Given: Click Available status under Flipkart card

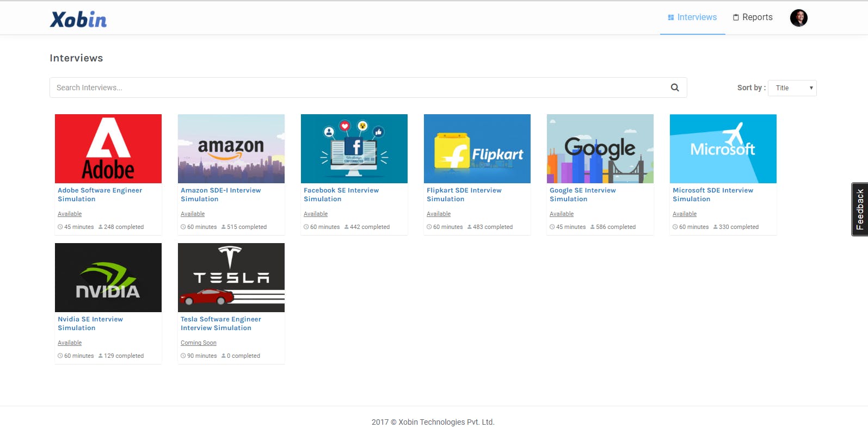Looking at the screenshot, I should (439, 214).
